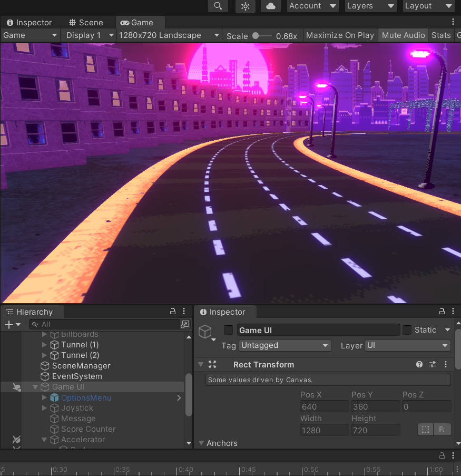The width and height of the screenshot is (461, 476).
Task: Toggle the Game UI active checkbox
Action: click(228, 330)
